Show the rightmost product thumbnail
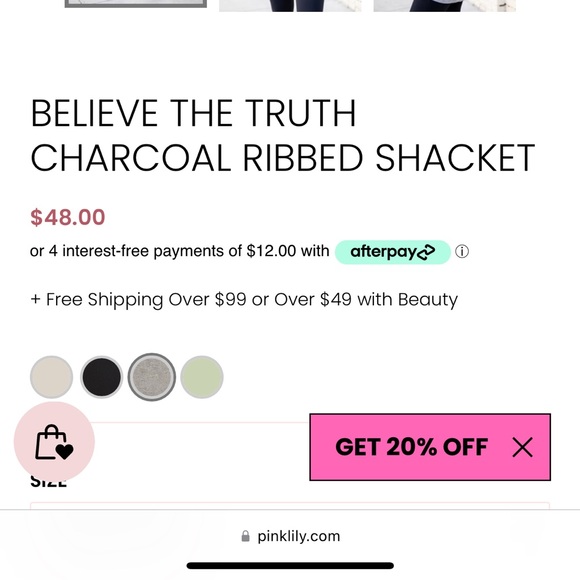Screen dimensions: 580x580 pos(445,6)
